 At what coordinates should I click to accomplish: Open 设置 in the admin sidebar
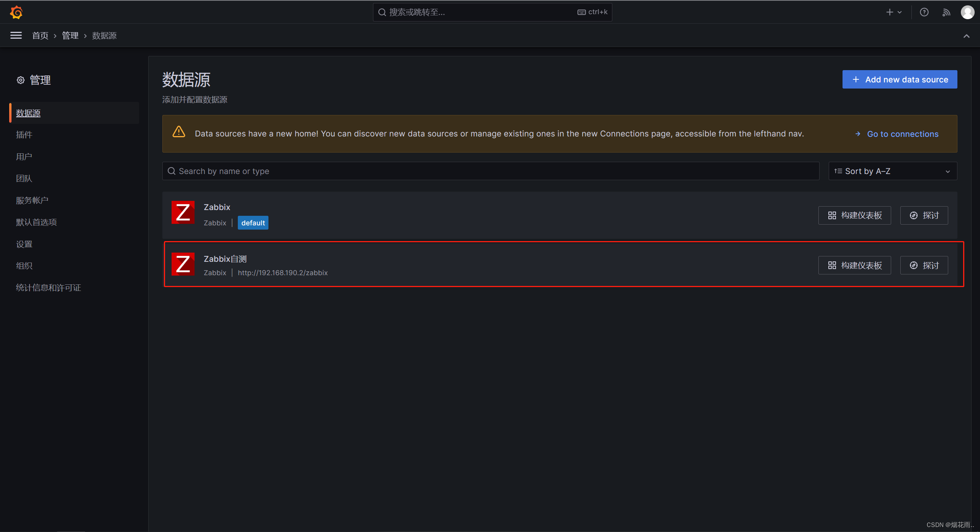coord(24,244)
